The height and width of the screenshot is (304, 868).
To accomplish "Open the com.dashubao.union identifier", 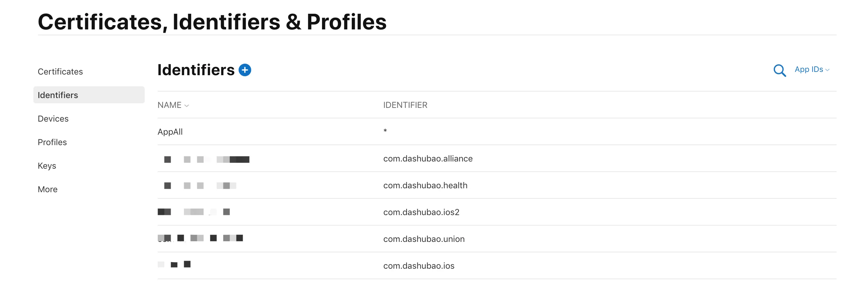I will [424, 239].
